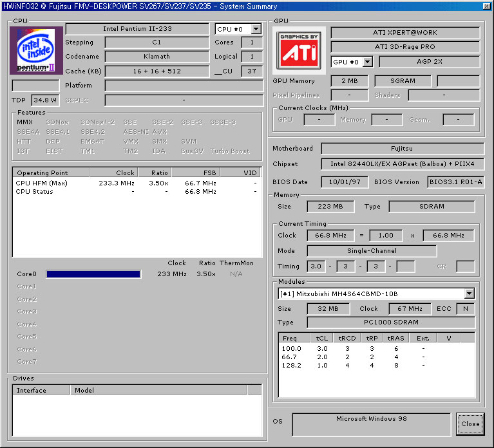Select the 128.2 frequency timing row
This screenshot has height=448, width=494.
(377, 366)
